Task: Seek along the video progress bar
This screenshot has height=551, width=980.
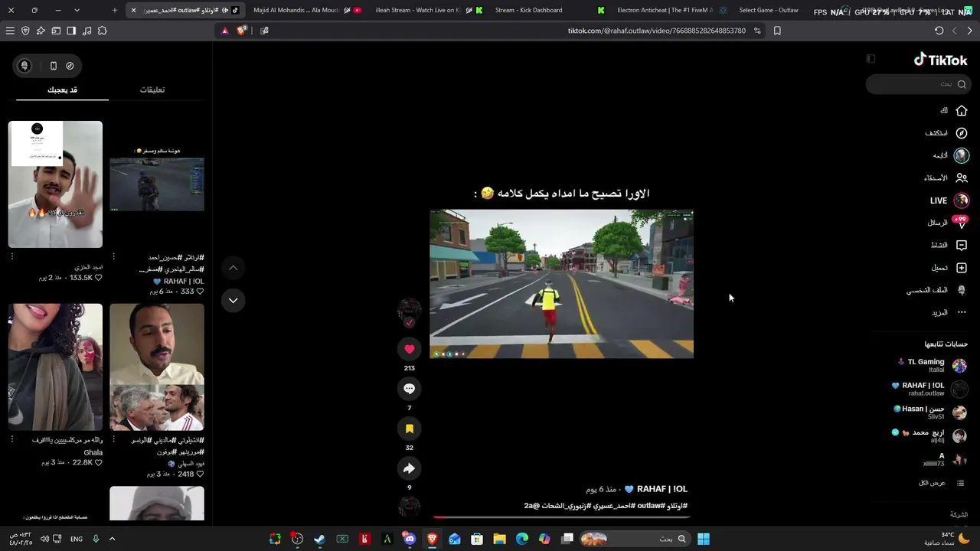Action: 561,517
